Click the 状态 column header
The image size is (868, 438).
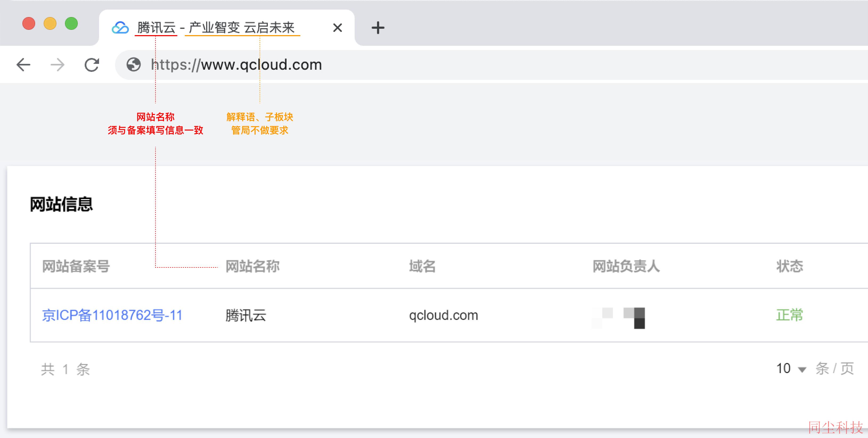pyautogui.click(x=789, y=266)
